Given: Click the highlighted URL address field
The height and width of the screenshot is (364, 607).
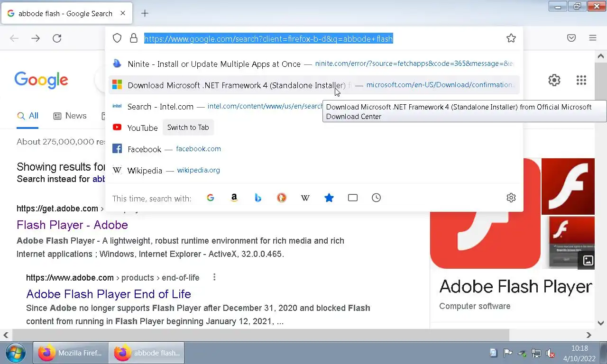Looking at the screenshot, I should point(268,38).
